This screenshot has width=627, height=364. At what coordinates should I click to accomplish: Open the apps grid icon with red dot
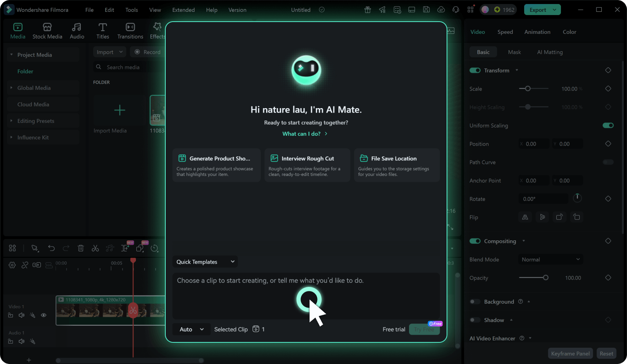[471, 10]
